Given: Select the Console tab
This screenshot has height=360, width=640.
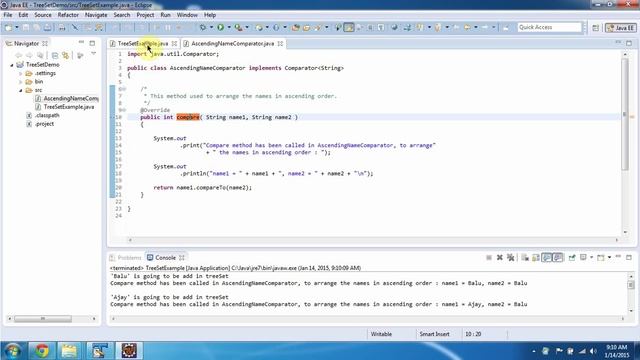Looking at the screenshot, I should [x=165, y=258].
